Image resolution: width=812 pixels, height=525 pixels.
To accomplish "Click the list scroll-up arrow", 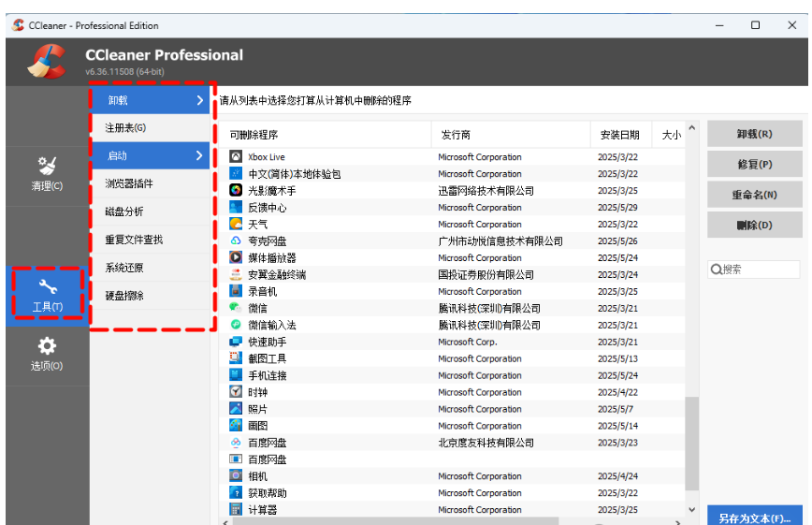I will [692, 127].
